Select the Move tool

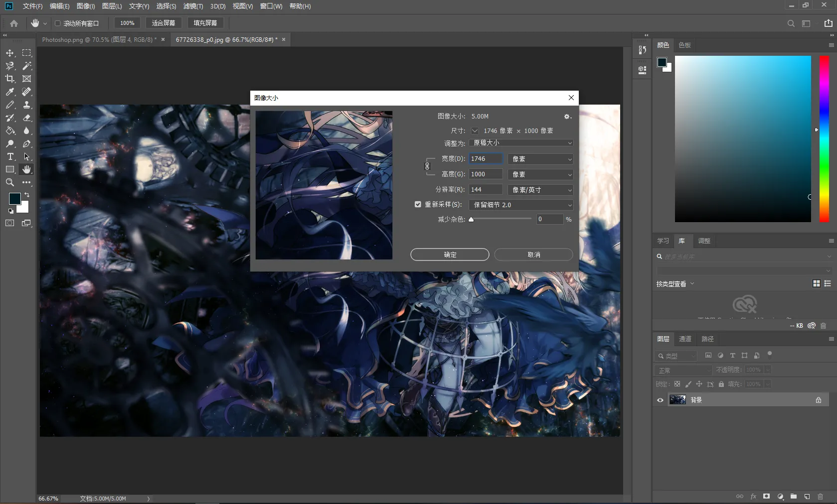point(10,53)
